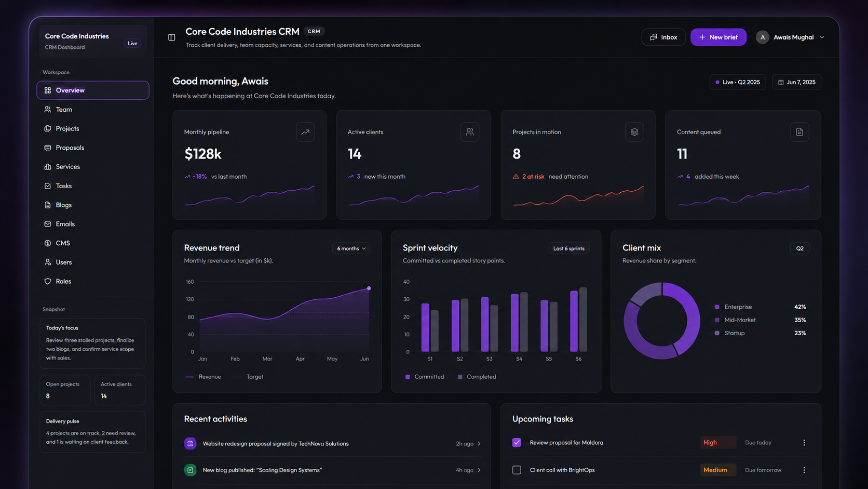Uncheck Review proposal for Moldora
868x489 pixels.
click(x=517, y=443)
